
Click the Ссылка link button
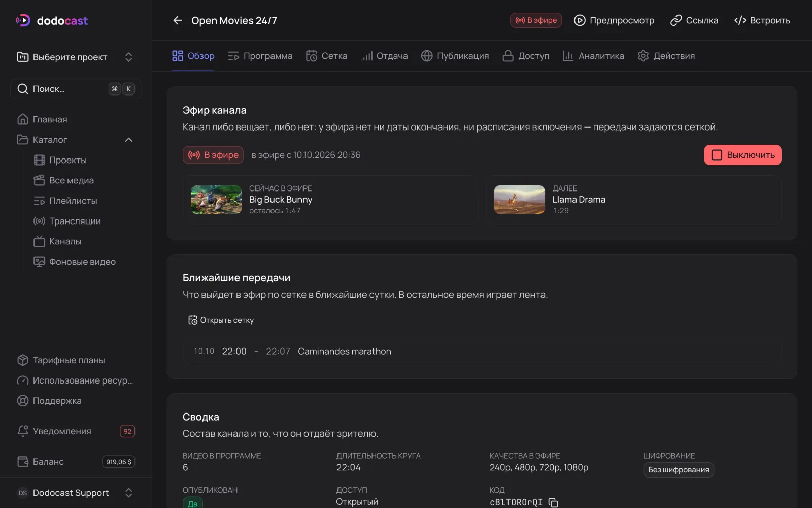(x=694, y=20)
